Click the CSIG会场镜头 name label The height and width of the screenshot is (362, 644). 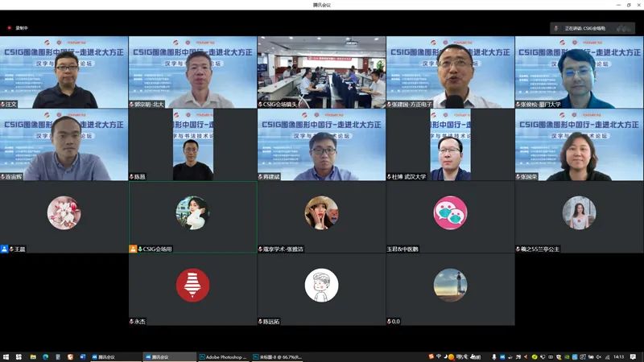[278, 105]
